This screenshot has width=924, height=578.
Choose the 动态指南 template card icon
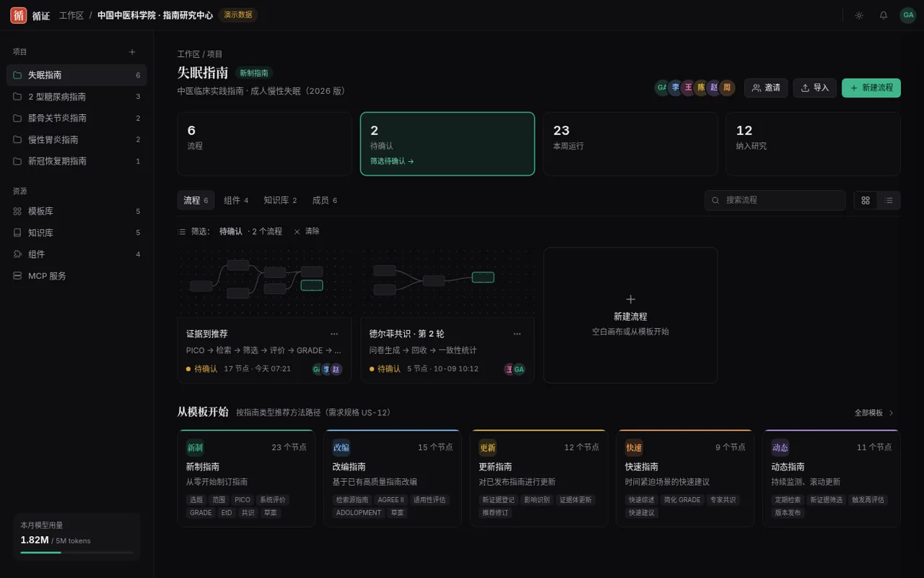click(x=780, y=447)
